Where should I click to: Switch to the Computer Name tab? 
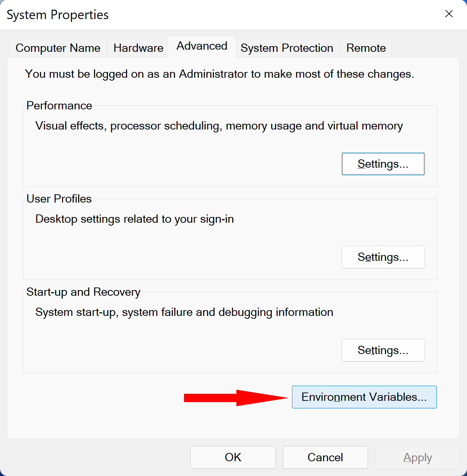[x=58, y=48]
